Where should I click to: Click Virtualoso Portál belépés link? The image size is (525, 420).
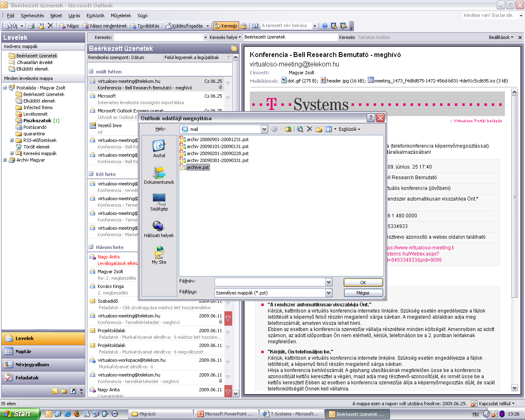tap(477, 121)
